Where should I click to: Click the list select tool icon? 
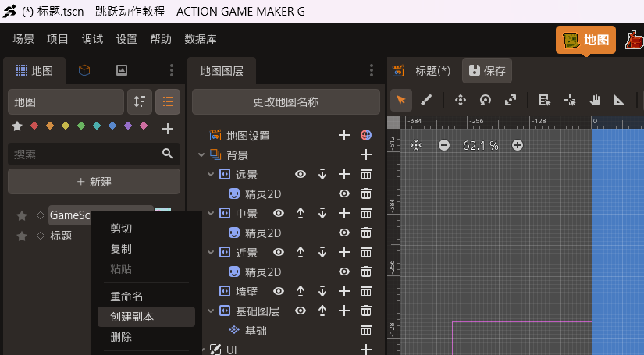point(545,100)
